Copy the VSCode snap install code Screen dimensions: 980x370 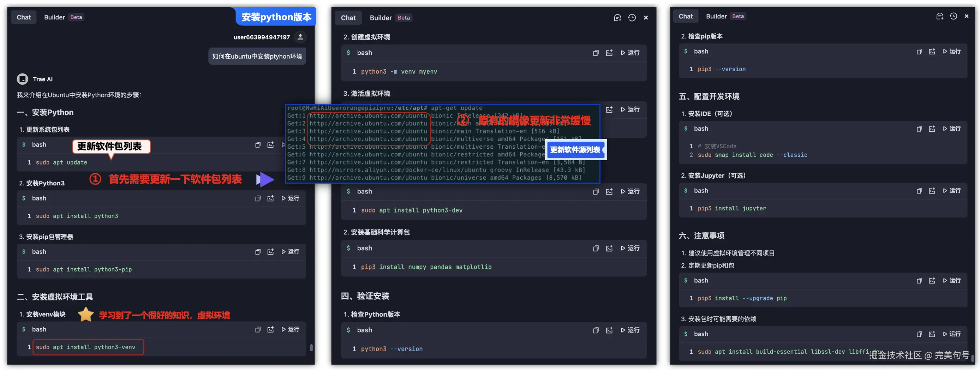919,129
